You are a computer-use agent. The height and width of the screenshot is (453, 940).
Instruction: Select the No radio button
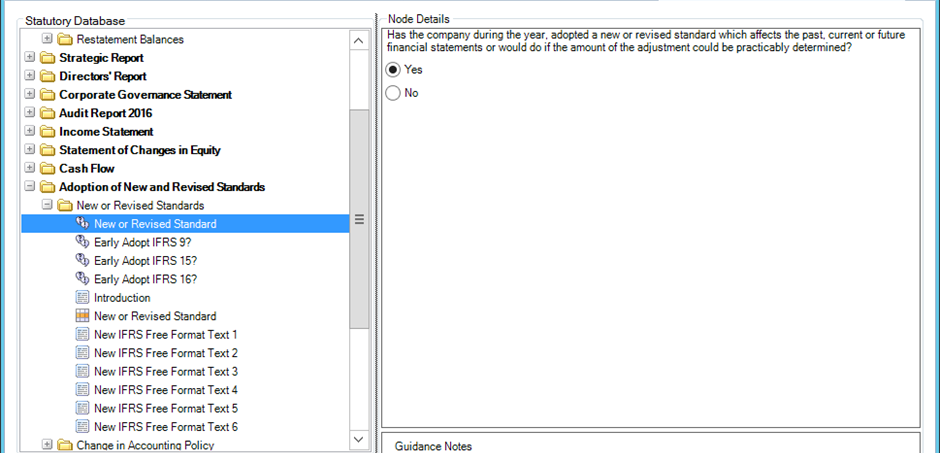coord(393,93)
